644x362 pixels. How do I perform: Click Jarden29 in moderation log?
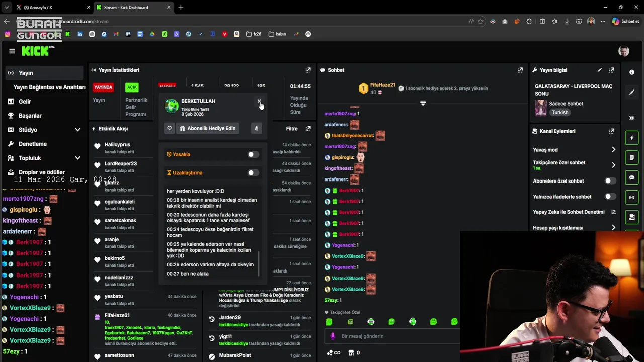click(230, 318)
